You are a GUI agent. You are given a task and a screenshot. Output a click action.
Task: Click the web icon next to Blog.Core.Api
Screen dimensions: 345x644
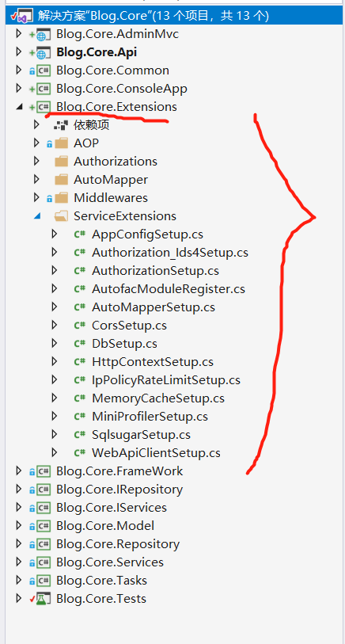click(43, 52)
